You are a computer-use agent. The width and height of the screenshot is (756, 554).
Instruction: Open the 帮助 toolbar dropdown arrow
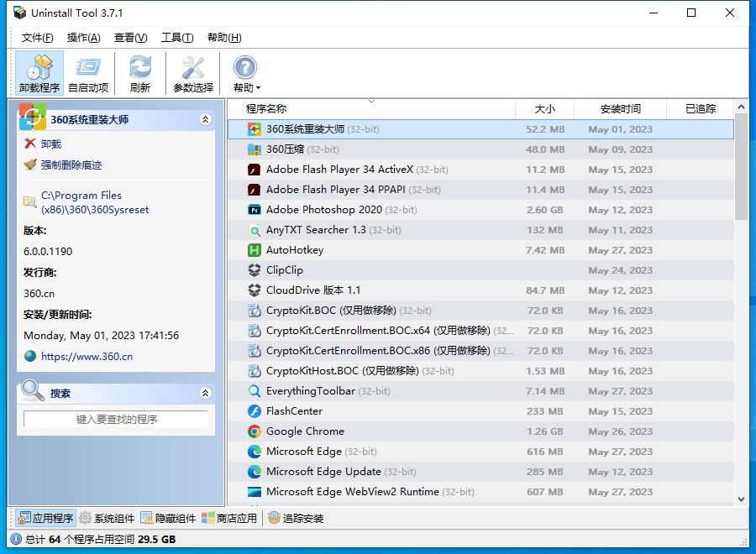point(259,87)
